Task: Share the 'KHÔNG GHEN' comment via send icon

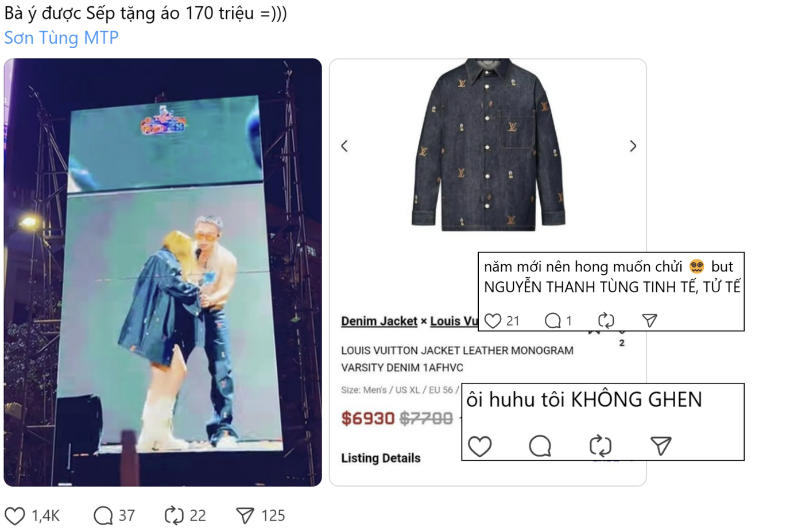Action: click(x=661, y=446)
